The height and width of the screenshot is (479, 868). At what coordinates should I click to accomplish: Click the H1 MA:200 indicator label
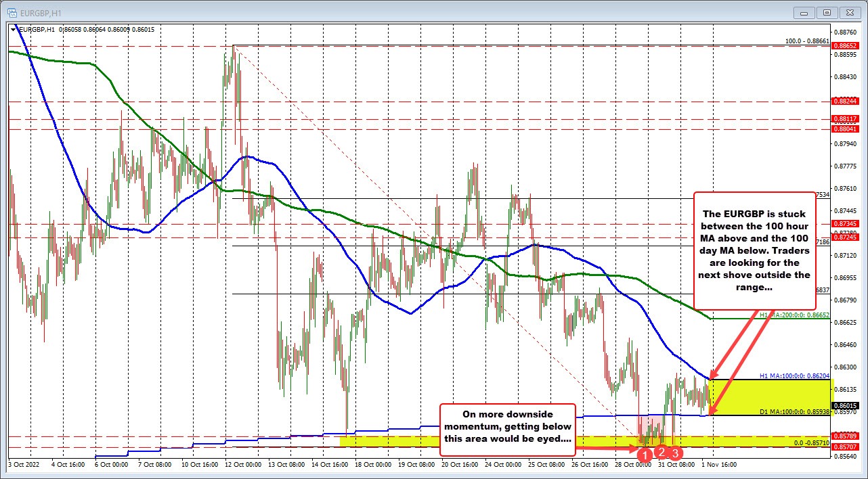tap(794, 315)
